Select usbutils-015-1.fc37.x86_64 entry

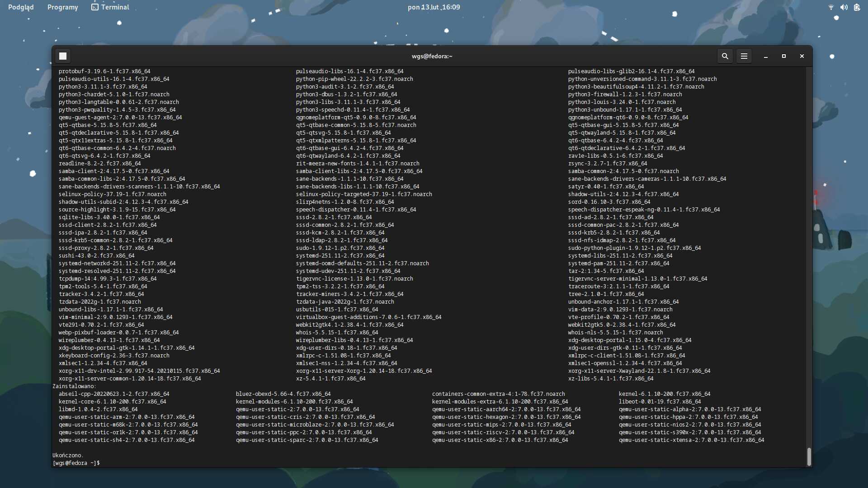[x=337, y=310]
